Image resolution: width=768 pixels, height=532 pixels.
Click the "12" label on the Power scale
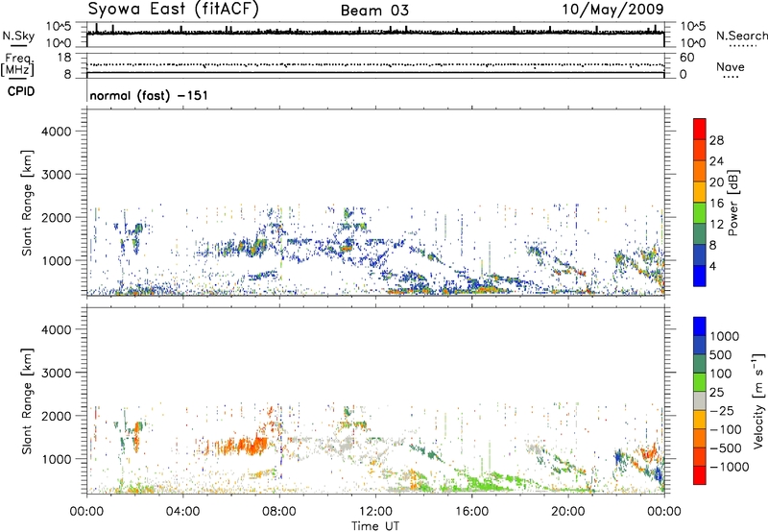click(716, 225)
